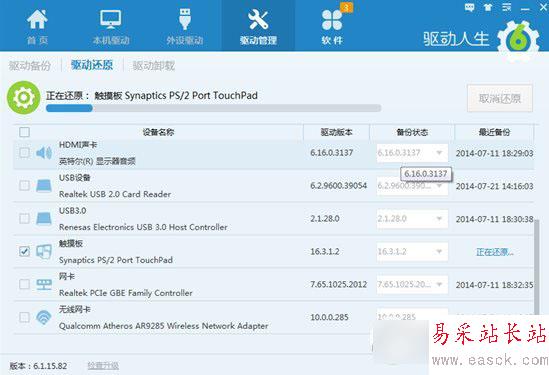Click the 检查升级 link

point(103,366)
